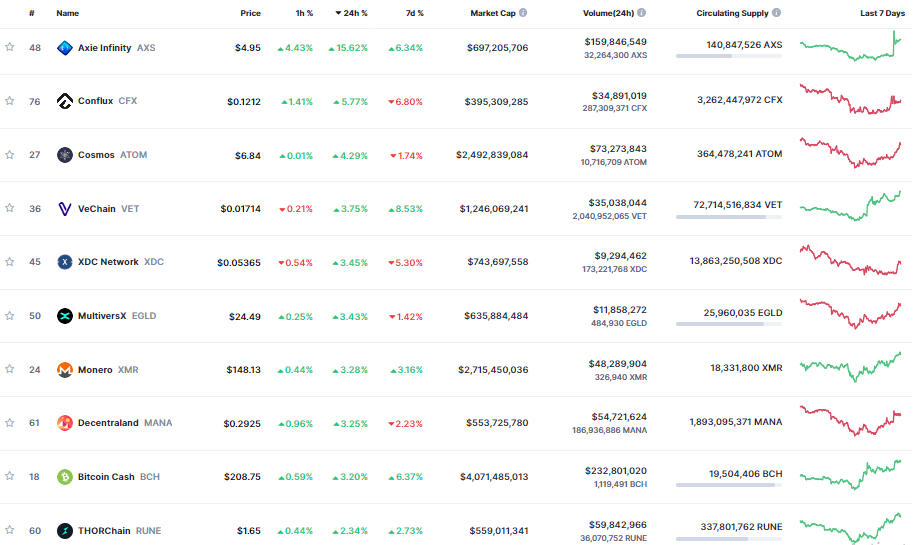Sort by the # rank column header
The width and height of the screenshot is (919, 545).
[x=32, y=13]
